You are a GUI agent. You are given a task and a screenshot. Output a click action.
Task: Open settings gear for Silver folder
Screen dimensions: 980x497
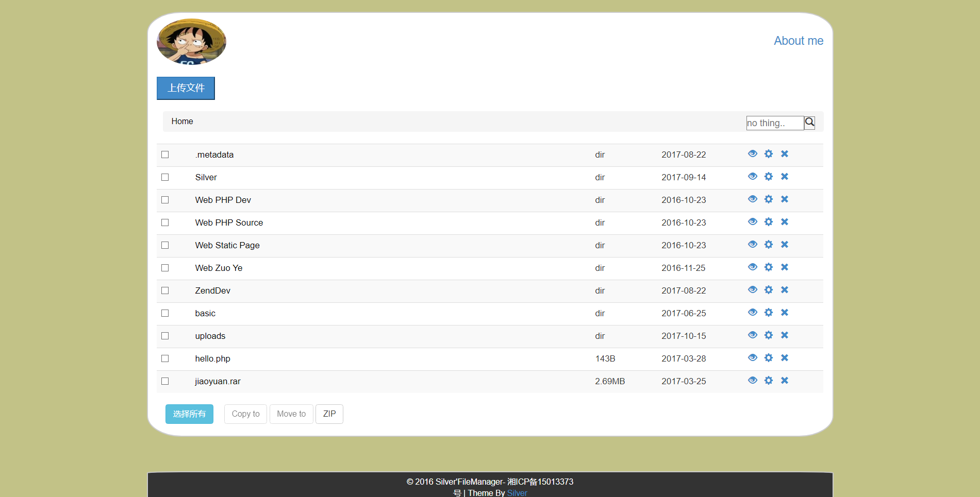769,177
